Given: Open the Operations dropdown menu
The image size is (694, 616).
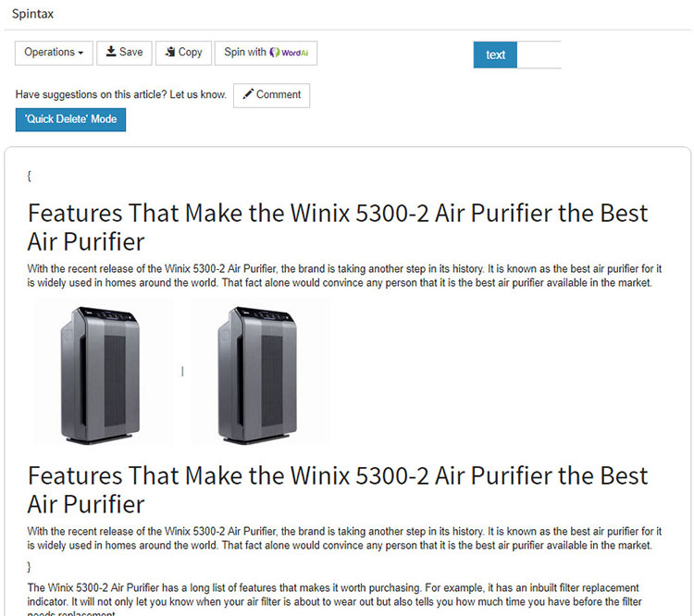Looking at the screenshot, I should tap(54, 53).
